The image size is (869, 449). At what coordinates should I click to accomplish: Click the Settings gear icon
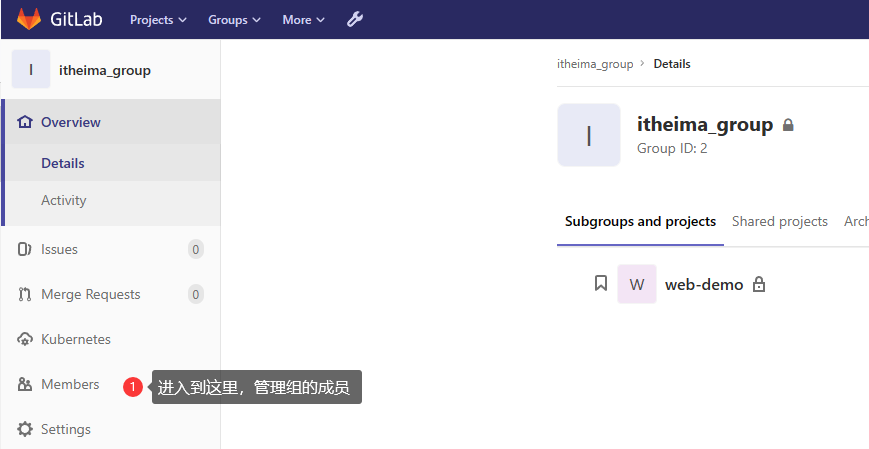(x=25, y=429)
